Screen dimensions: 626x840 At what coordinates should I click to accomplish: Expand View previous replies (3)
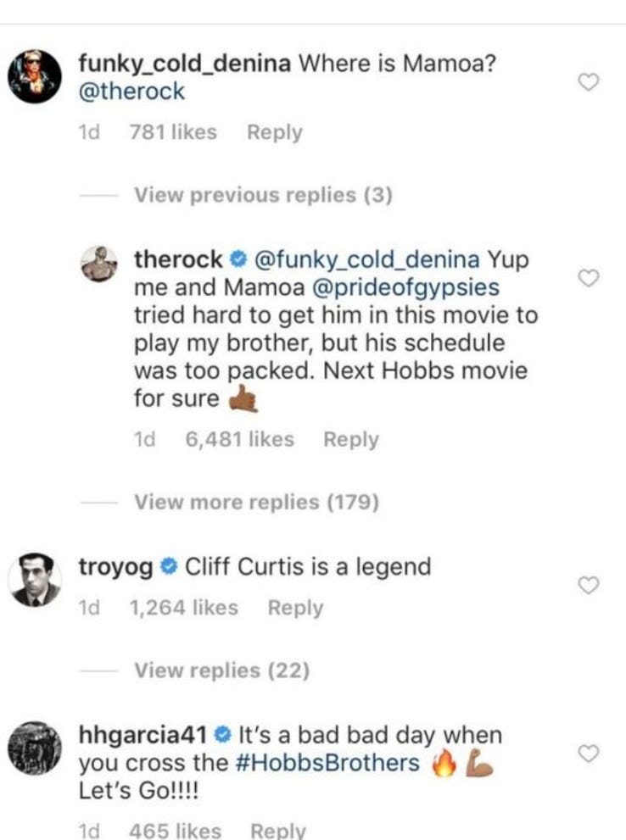pos(263,195)
